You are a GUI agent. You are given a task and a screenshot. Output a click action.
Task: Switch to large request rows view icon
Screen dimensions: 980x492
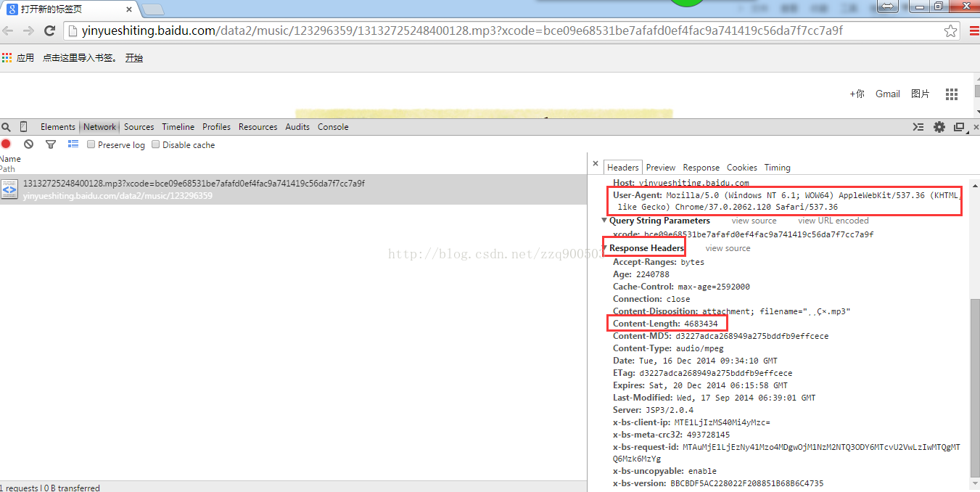point(73,144)
